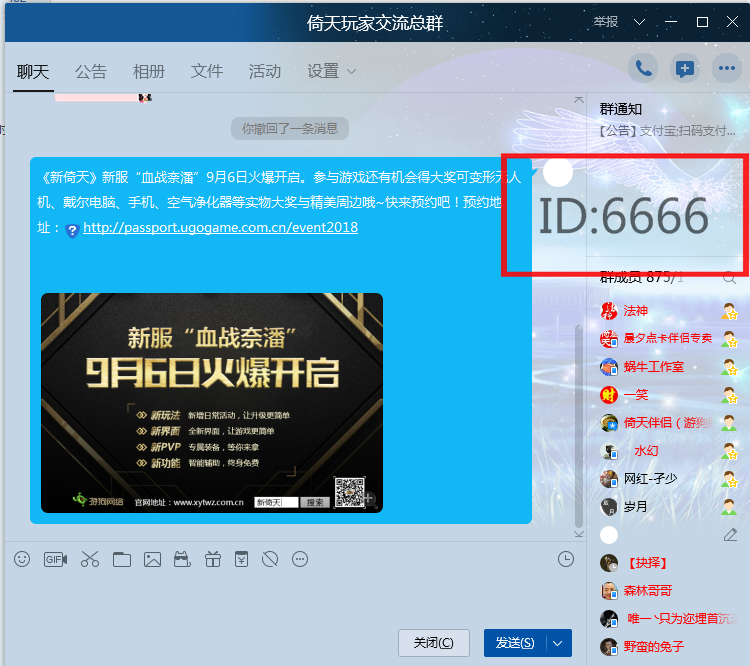
Task: Click the crossed-circle mute icon in toolbar
Action: [270, 559]
